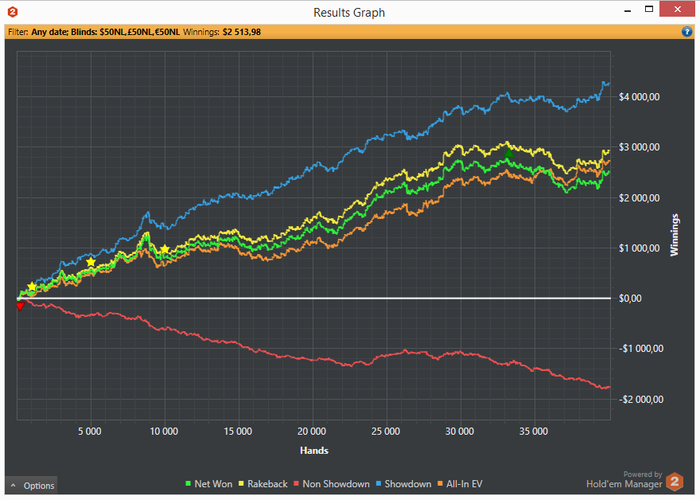Click the $0,00 axis label
Viewport: 700px width, 500px height.
pyautogui.click(x=630, y=298)
